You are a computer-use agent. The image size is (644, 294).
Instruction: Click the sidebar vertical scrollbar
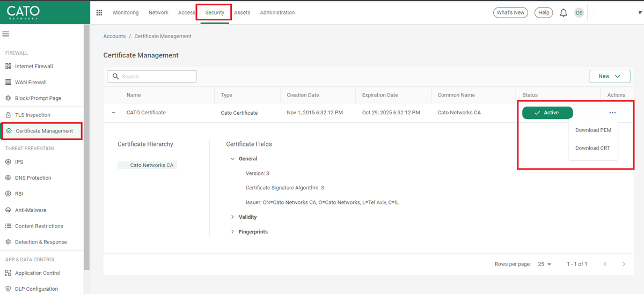(x=87, y=147)
